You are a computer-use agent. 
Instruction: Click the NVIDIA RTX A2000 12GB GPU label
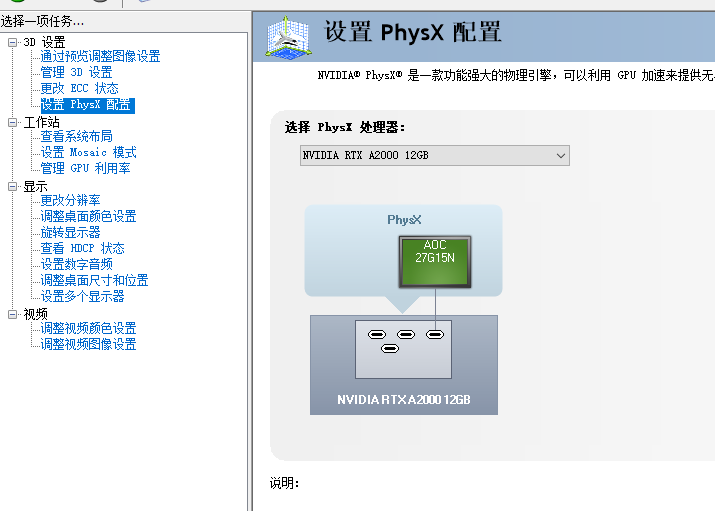(x=404, y=400)
